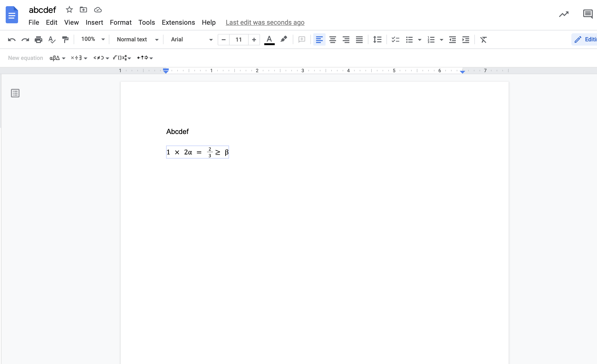Open the Arial font dropdown
The height and width of the screenshot is (364, 597).
tap(192, 39)
